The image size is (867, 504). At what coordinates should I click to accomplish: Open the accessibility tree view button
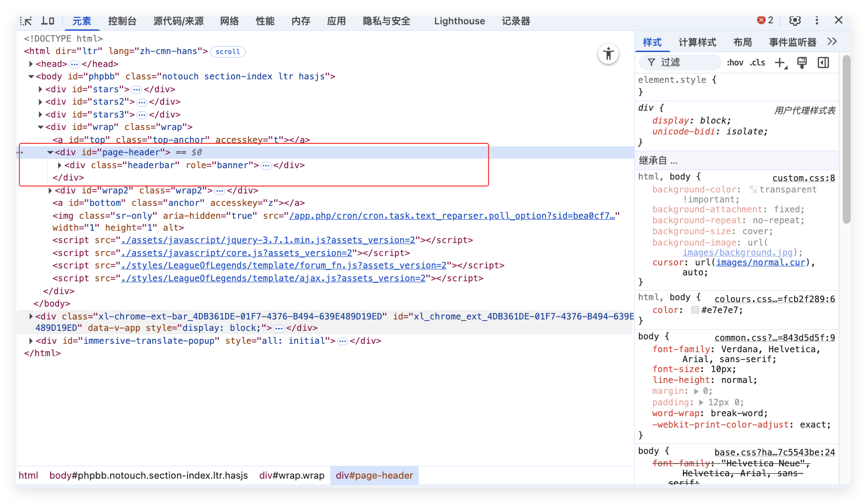(608, 54)
